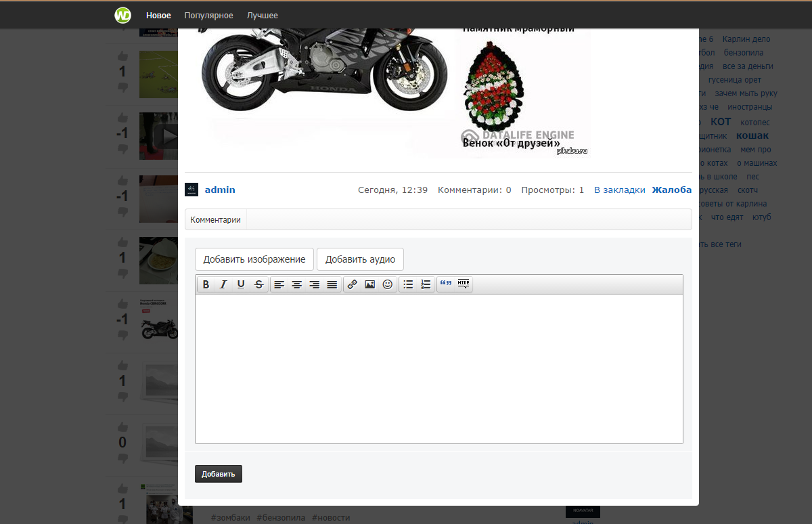Click the #новости hashtag

coord(331,518)
